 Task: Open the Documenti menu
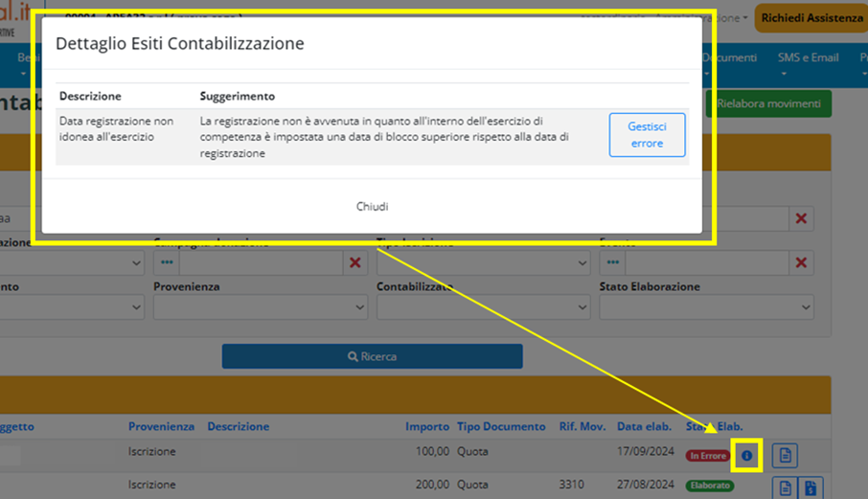pyautogui.click(x=730, y=57)
